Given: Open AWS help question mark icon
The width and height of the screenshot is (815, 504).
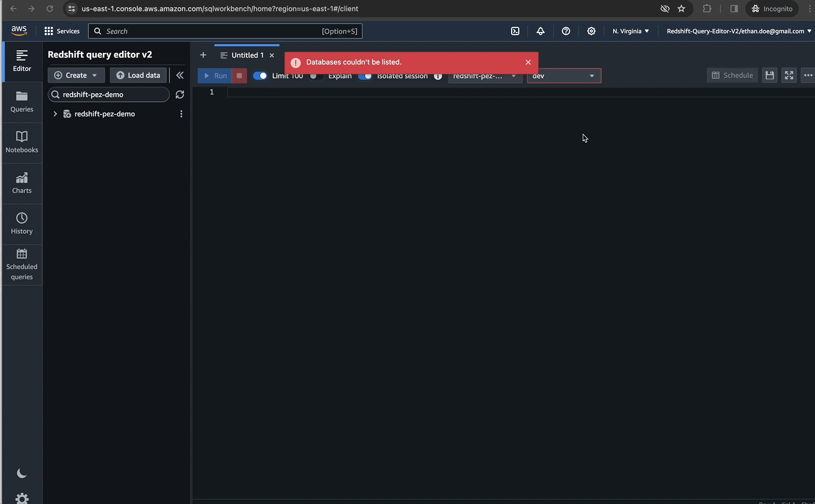Looking at the screenshot, I should coord(566,31).
